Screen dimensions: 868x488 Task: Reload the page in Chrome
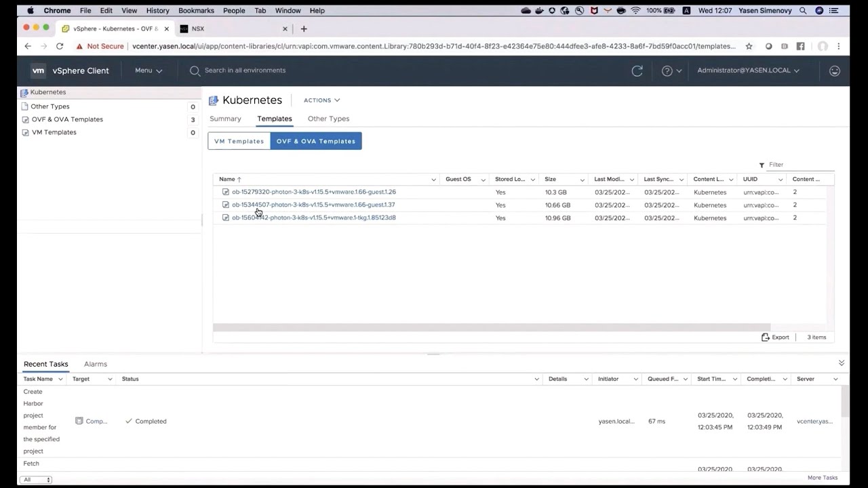click(x=60, y=46)
